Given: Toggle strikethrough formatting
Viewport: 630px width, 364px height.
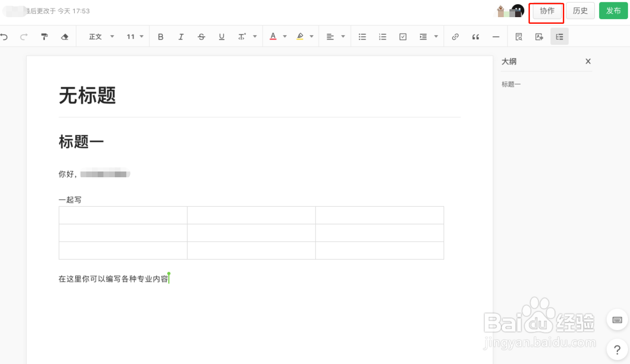Looking at the screenshot, I should (202, 37).
